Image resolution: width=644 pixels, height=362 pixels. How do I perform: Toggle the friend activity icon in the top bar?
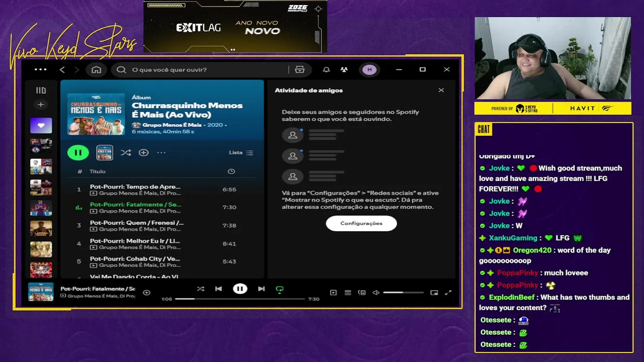pos(344,69)
